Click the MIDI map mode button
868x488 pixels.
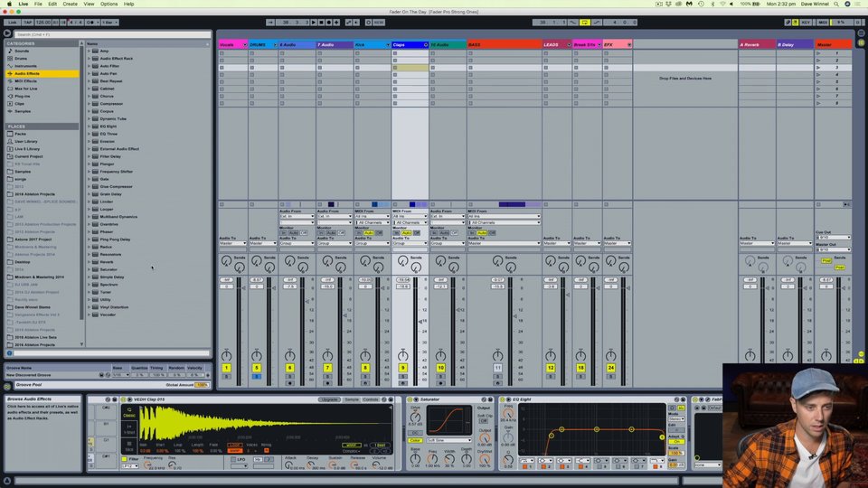pyautogui.click(x=823, y=23)
